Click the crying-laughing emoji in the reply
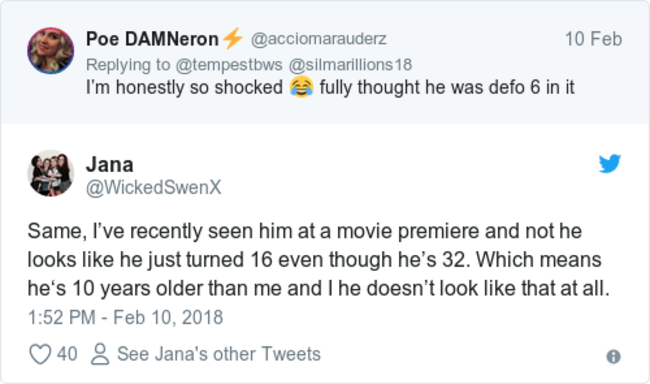This screenshot has height=384, width=650. [x=301, y=87]
